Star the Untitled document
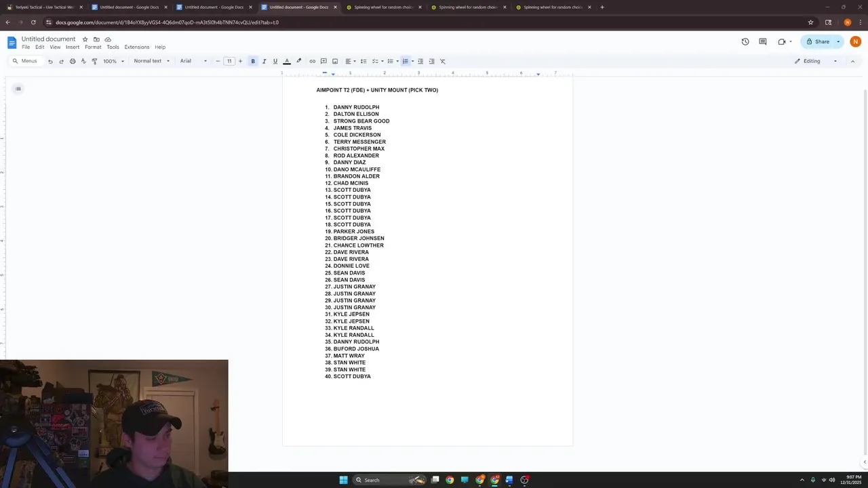The width and height of the screenshot is (868, 488). tap(85, 39)
